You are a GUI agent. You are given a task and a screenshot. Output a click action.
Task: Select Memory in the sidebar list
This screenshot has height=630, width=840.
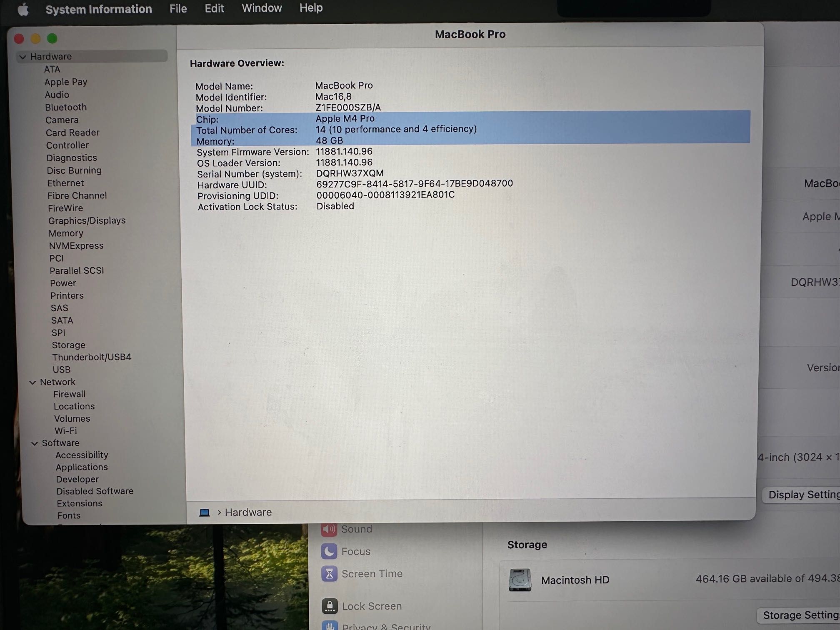pyautogui.click(x=66, y=233)
